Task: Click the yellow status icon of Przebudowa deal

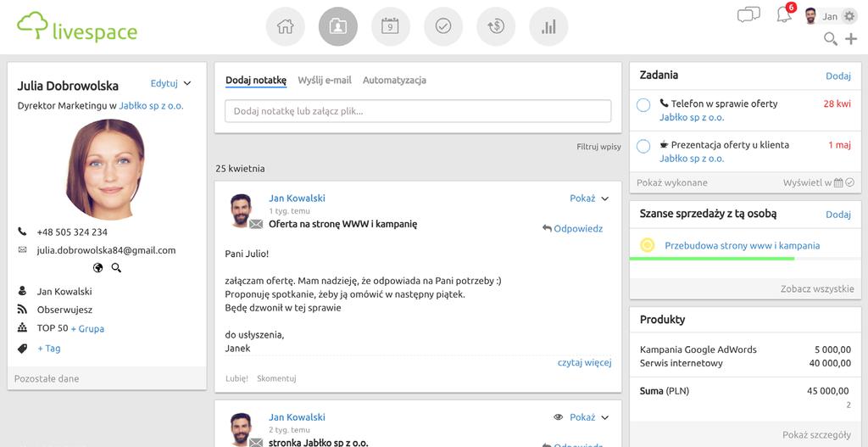Action: click(647, 245)
